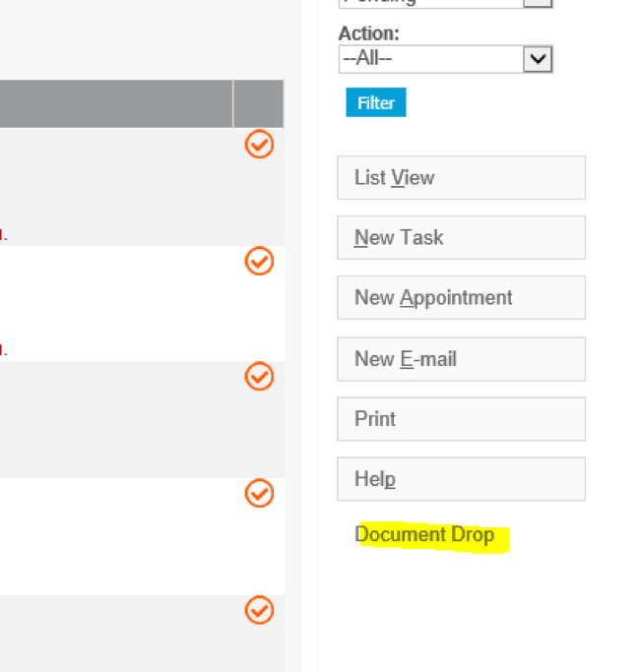Click the wide gray table header cell
The image size is (640, 672).
116,103
